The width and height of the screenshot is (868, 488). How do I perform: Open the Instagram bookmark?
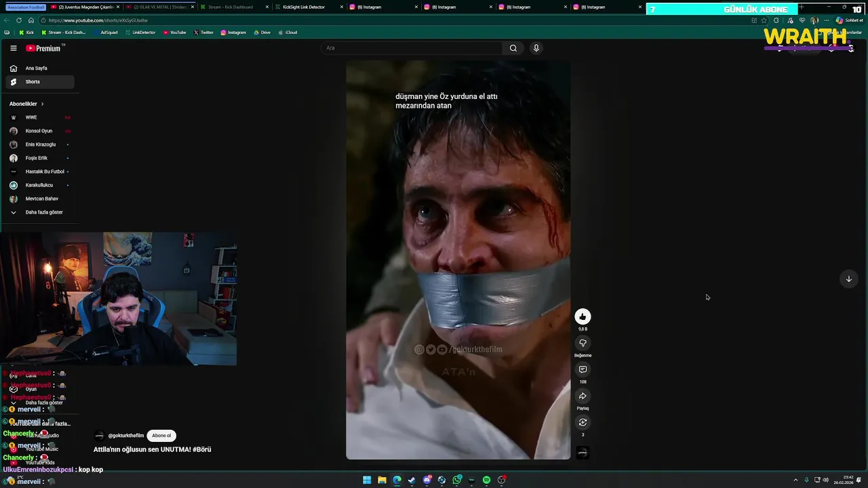tap(233, 33)
